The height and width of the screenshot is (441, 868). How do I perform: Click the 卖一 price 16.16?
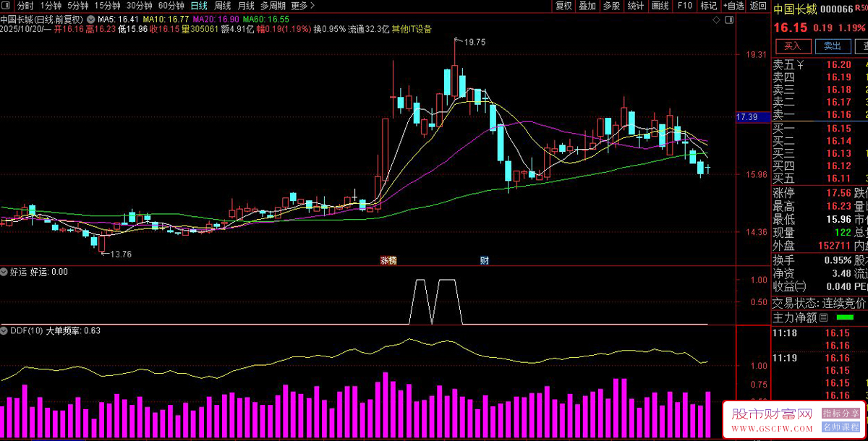tap(839, 114)
